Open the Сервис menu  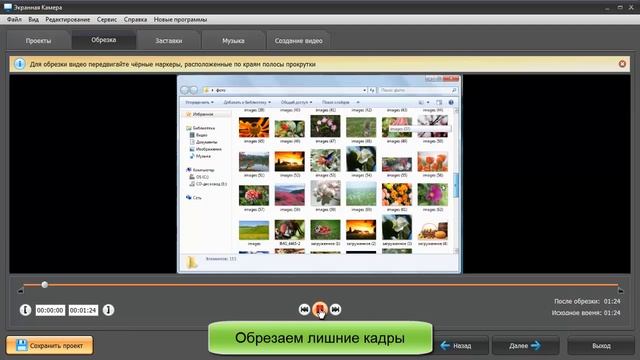107,20
